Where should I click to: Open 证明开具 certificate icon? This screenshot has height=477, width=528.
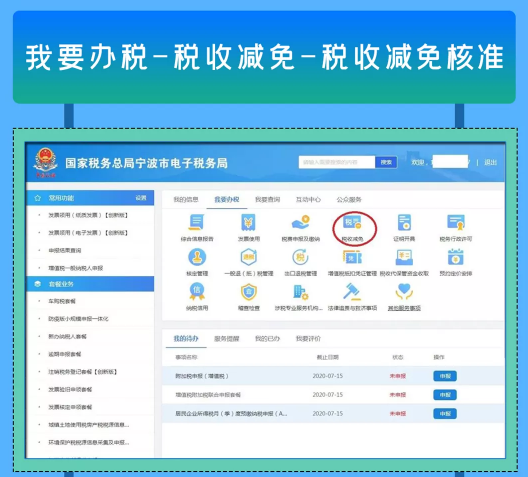[x=404, y=223]
